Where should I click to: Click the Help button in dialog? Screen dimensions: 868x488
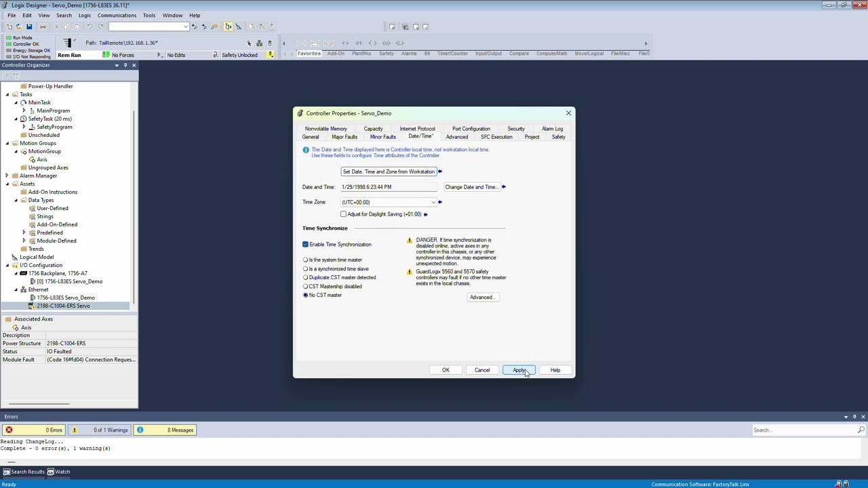point(555,370)
